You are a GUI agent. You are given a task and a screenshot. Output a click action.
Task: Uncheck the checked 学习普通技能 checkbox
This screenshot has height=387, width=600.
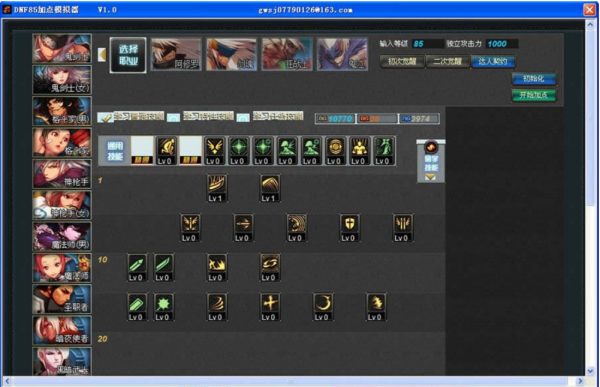pos(104,117)
